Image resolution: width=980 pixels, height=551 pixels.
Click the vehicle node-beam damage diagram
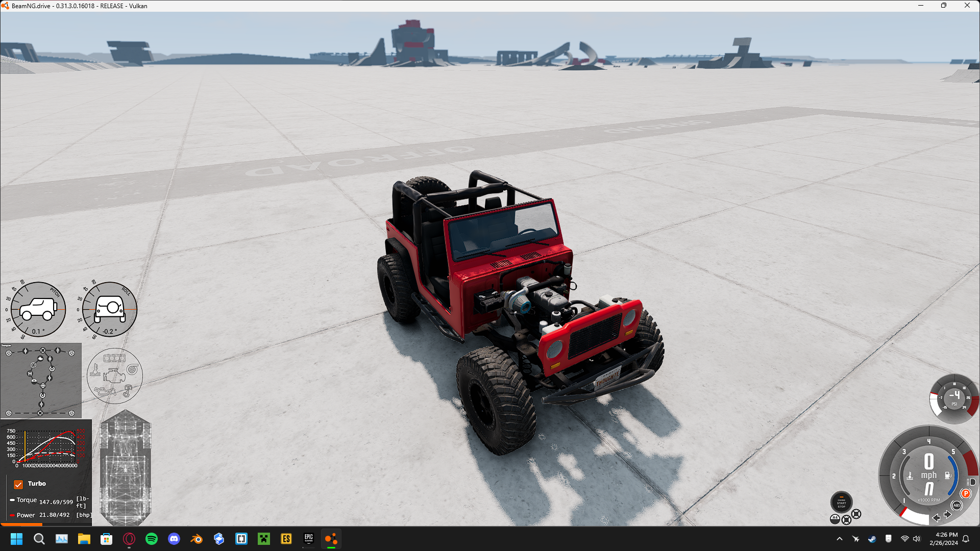tap(126, 467)
